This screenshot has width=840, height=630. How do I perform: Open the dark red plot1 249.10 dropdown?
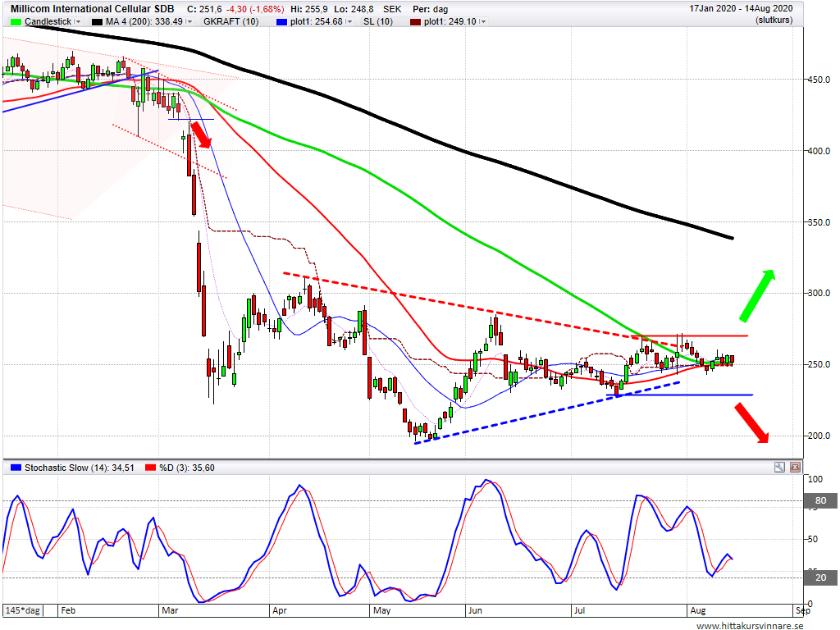[x=482, y=21]
